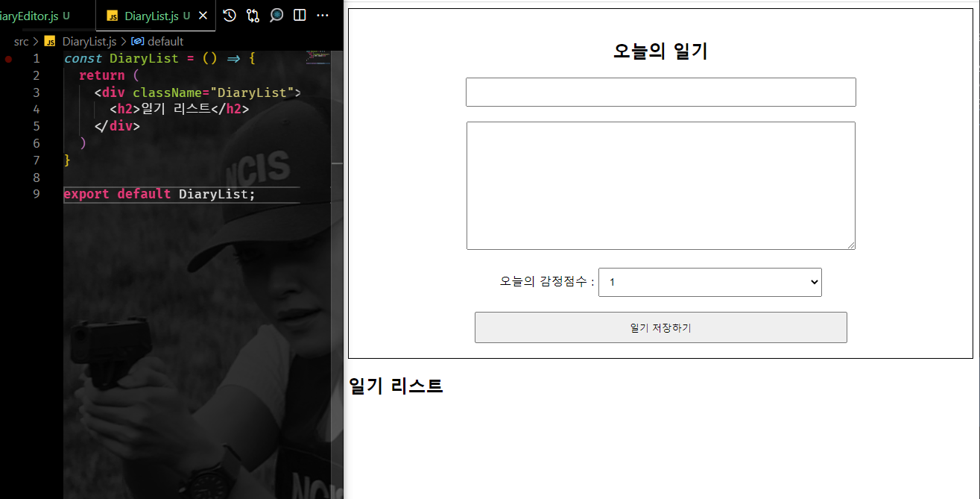The height and width of the screenshot is (499, 980).
Task: Click the h2 일기 리스트 code line
Action: tap(179, 110)
